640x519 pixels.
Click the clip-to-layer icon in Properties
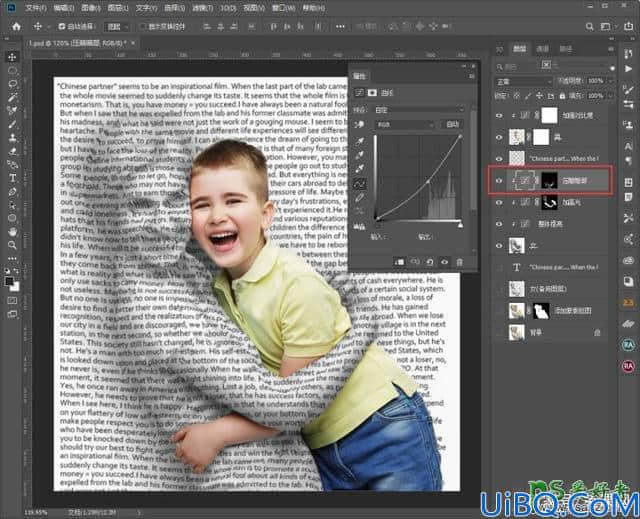(x=400, y=262)
